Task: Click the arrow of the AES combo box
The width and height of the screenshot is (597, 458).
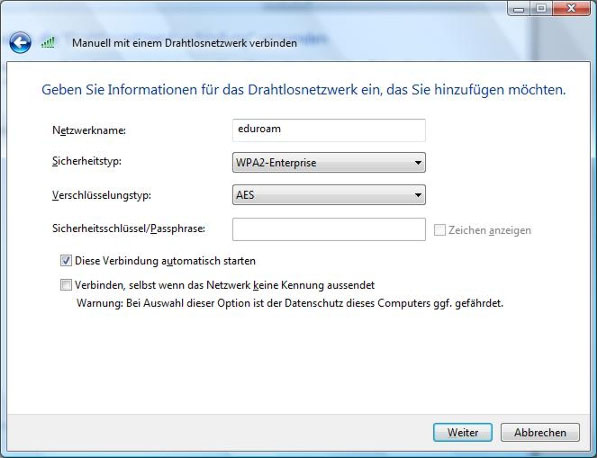Action: (418, 195)
